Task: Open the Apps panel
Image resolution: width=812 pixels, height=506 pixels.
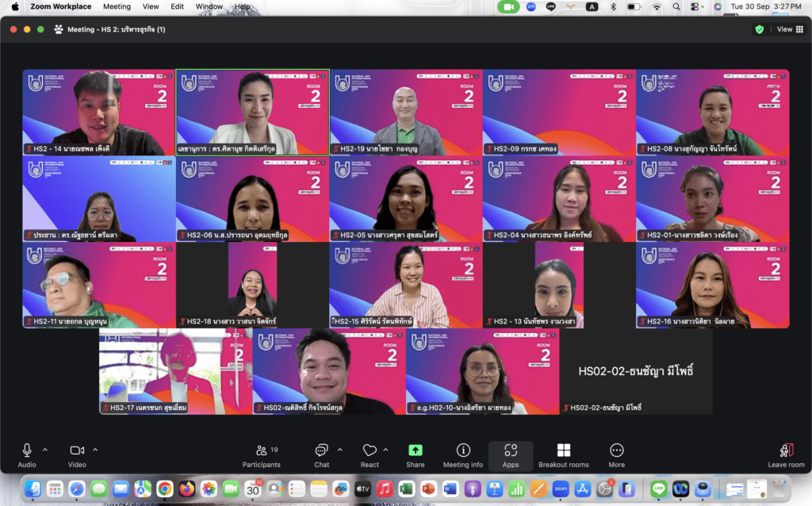Action: click(511, 454)
